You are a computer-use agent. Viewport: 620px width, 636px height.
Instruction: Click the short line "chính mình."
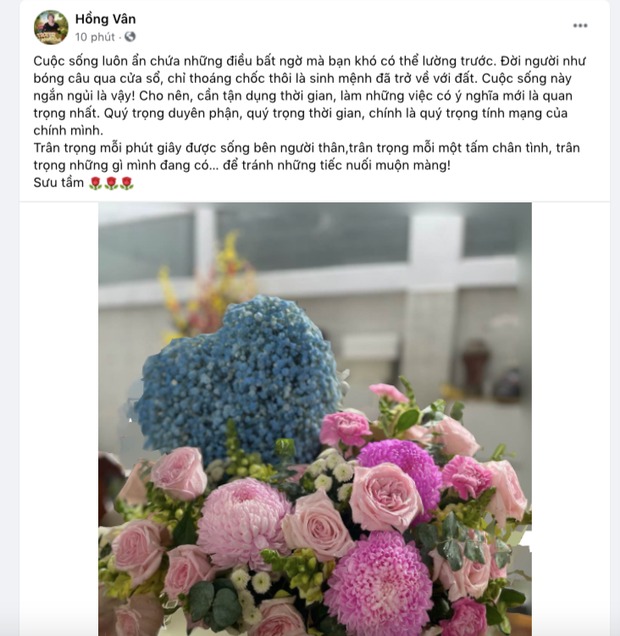68,131
